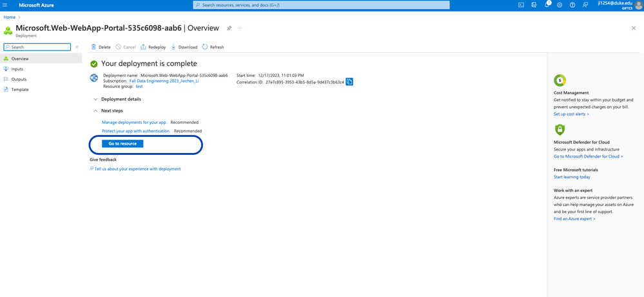This screenshot has height=297, width=644.
Task: Open the Help question mark icon
Action: click(572, 5)
